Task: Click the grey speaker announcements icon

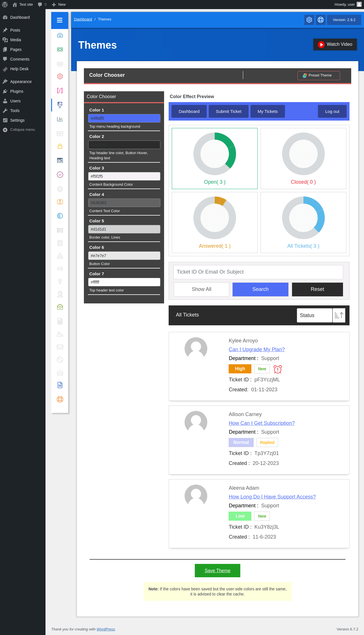Action: coord(60,269)
